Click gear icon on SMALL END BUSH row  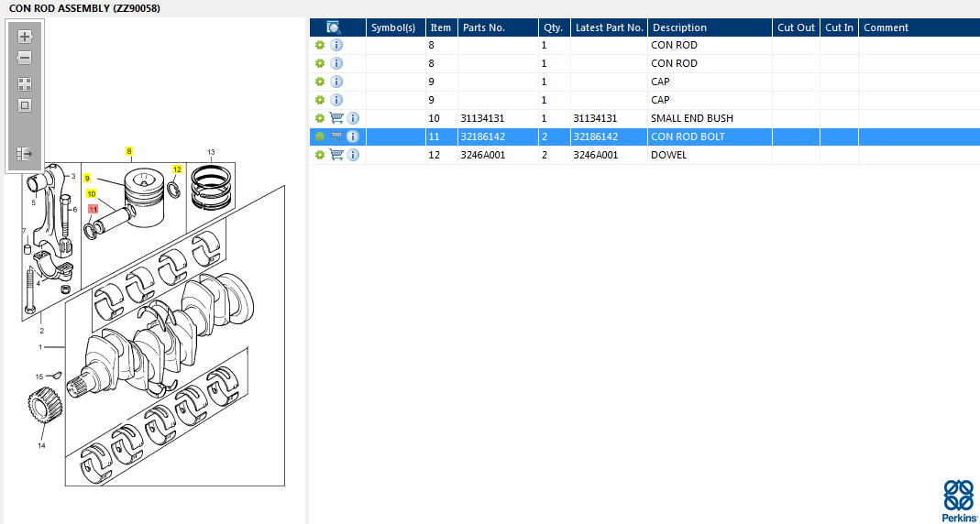point(320,118)
